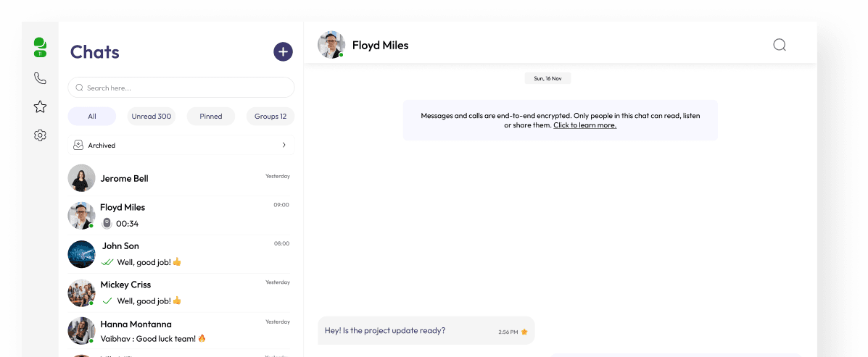Image resolution: width=868 pixels, height=357 pixels.
Task: Expand Archived chats with chevron arrow
Action: pos(284,145)
